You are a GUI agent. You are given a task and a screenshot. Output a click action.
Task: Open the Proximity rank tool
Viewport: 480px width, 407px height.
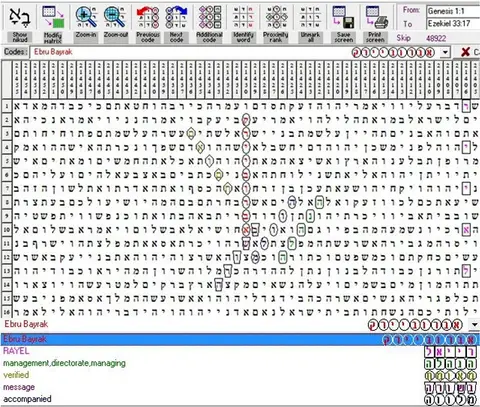[276, 17]
